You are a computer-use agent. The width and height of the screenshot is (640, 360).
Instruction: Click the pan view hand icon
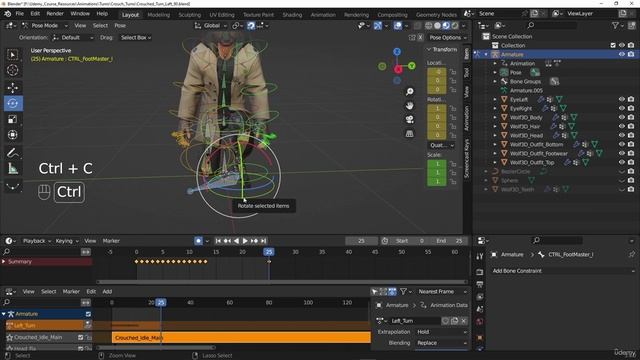click(x=409, y=106)
